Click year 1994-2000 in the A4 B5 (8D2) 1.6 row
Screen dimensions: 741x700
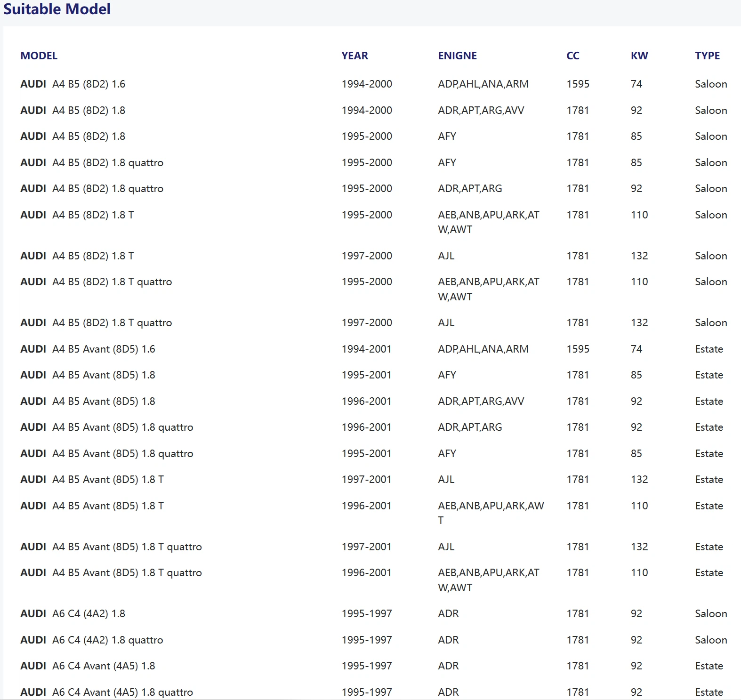coord(367,84)
